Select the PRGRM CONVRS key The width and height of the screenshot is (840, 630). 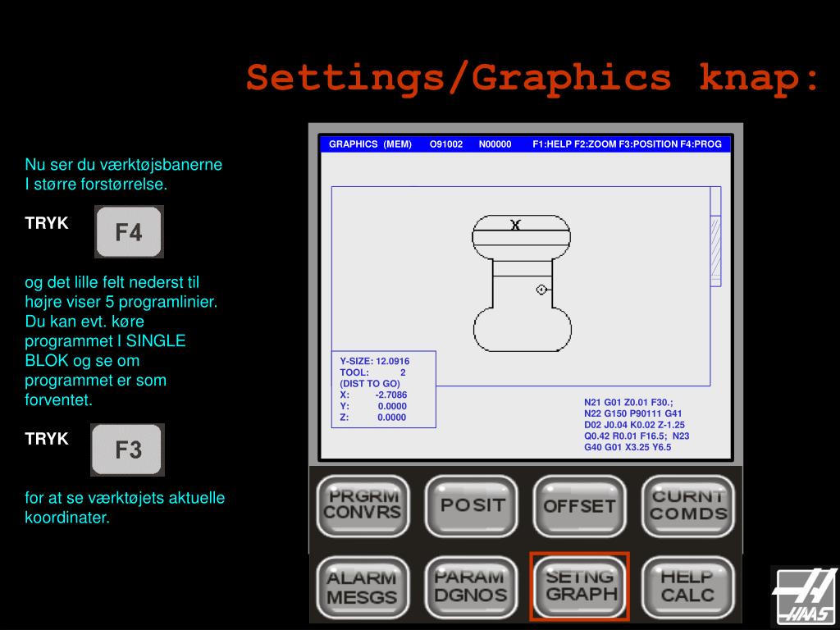pos(363,506)
